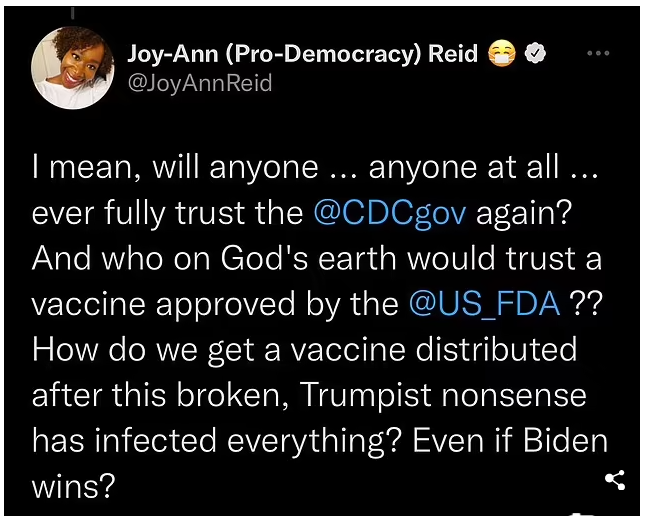Click the word "again?" after @CDCgov
651x516 pixels.
point(524,213)
